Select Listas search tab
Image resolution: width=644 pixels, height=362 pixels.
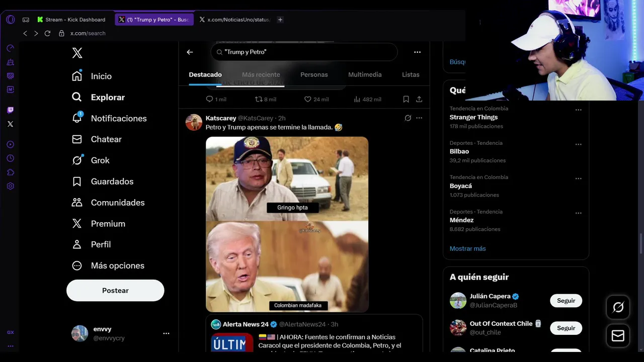tap(411, 74)
